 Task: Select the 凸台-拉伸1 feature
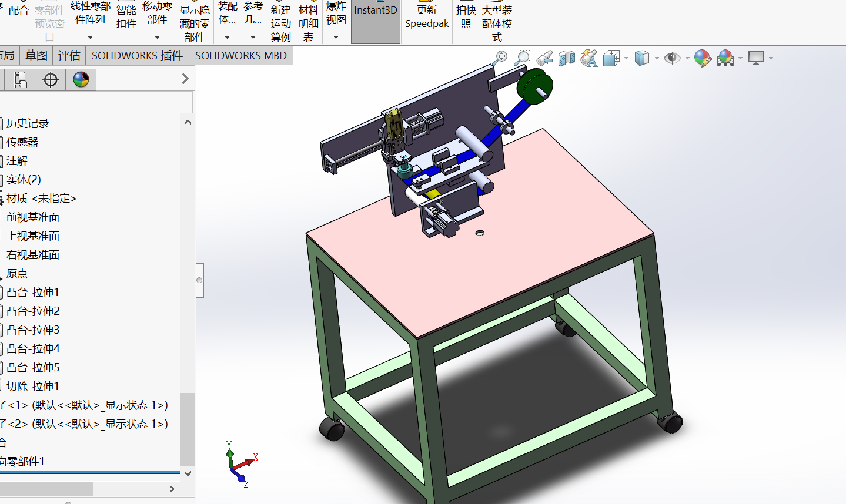(x=33, y=293)
